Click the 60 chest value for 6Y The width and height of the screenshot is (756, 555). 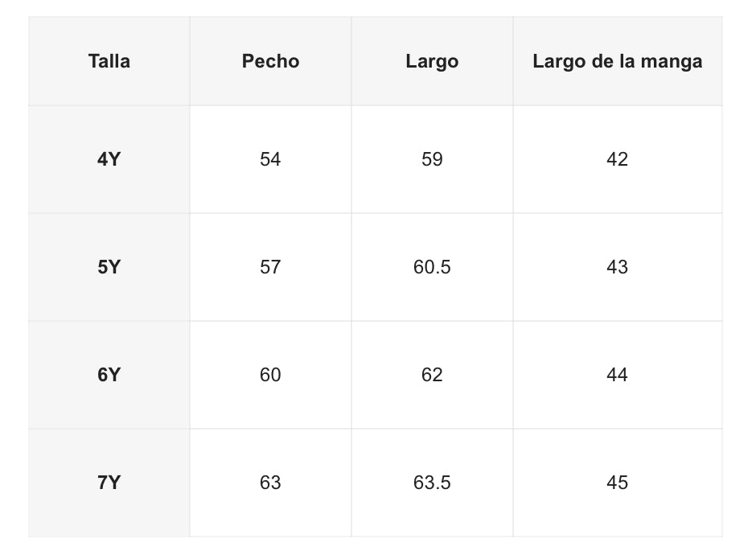point(270,375)
